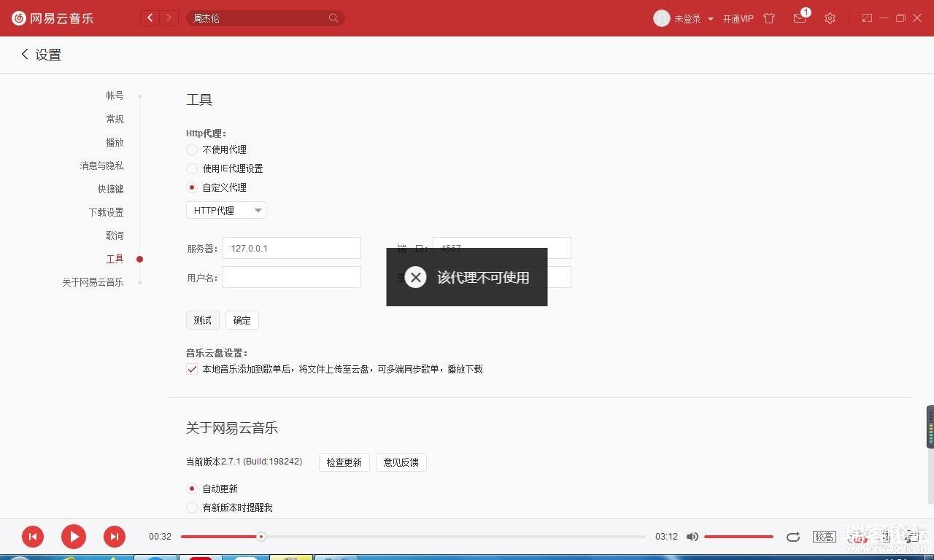The image size is (934, 560).
Task: Select 不使用代理 radio option
Action: 192,149
